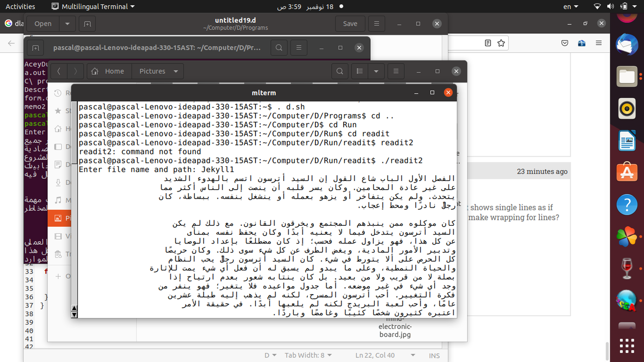The width and height of the screenshot is (644, 362).
Task: Open the text editor hamburger menu
Action: (376, 24)
